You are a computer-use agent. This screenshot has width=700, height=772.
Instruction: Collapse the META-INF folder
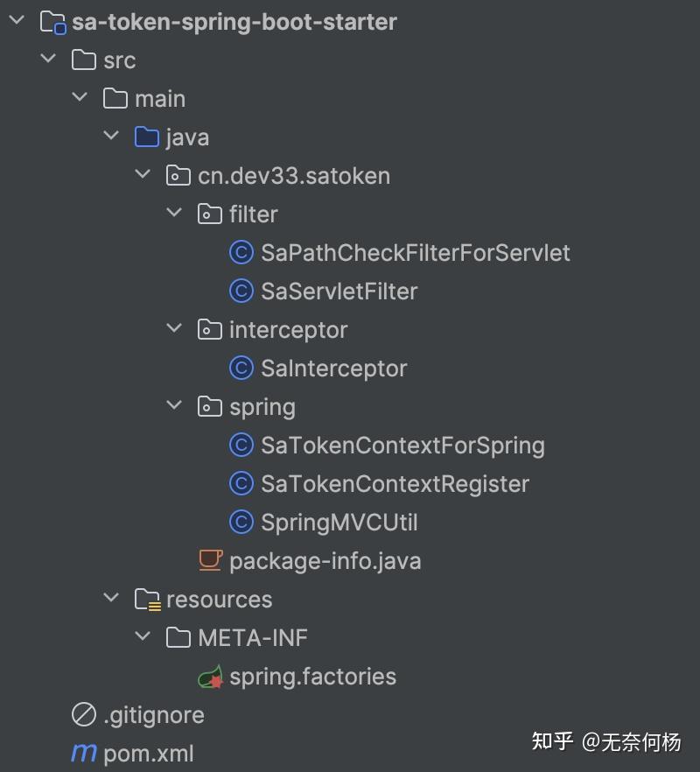[143, 637]
